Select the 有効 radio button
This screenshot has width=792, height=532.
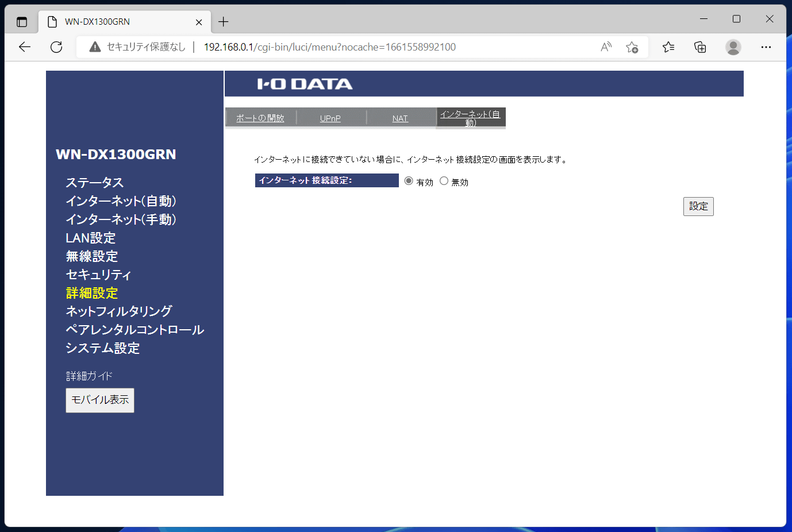(x=409, y=181)
